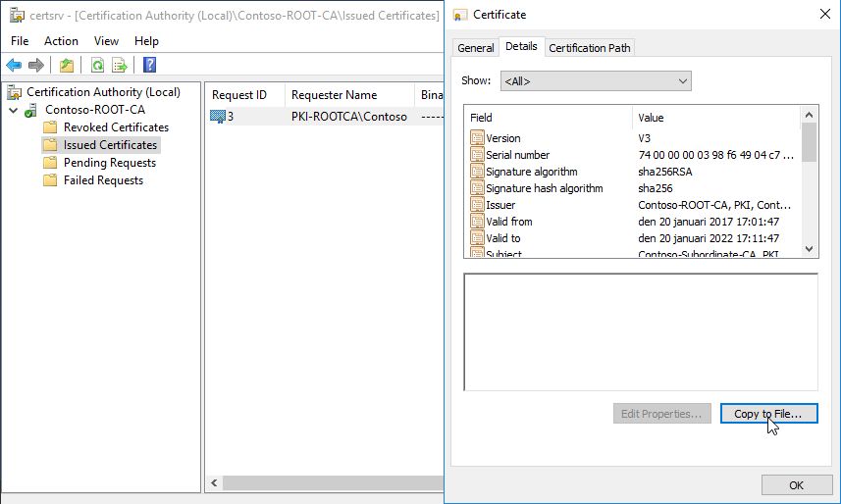The width and height of the screenshot is (841, 504).
Task: Open the Show <All> dropdown
Action: [x=596, y=81]
